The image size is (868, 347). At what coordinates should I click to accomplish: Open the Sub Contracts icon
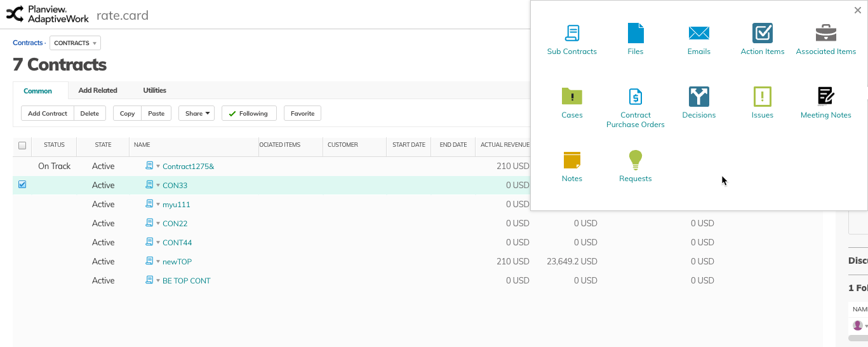572,33
